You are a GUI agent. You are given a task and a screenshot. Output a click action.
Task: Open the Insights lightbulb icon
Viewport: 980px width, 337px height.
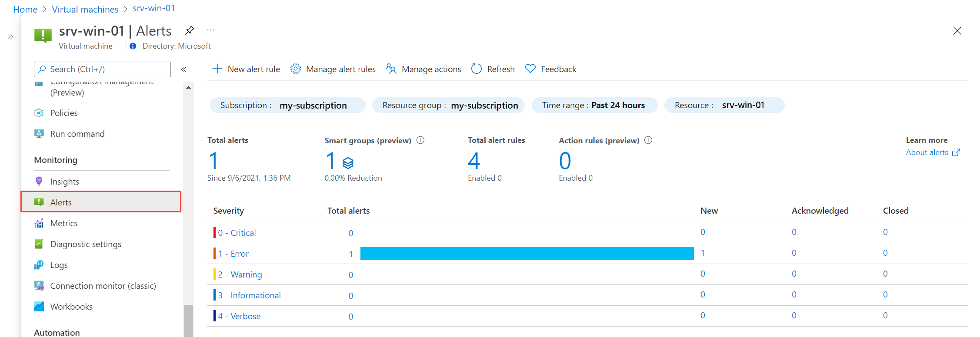click(x=39, y=181)
